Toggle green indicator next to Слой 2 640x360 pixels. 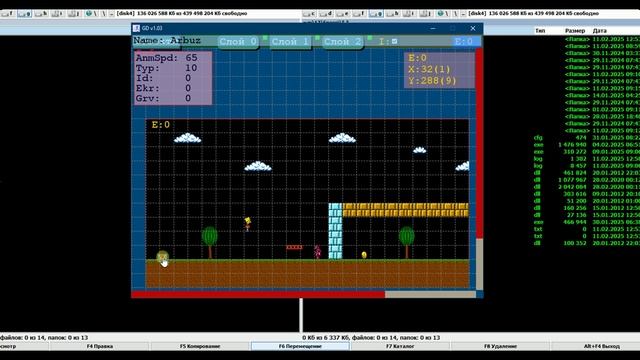[369, 38]
